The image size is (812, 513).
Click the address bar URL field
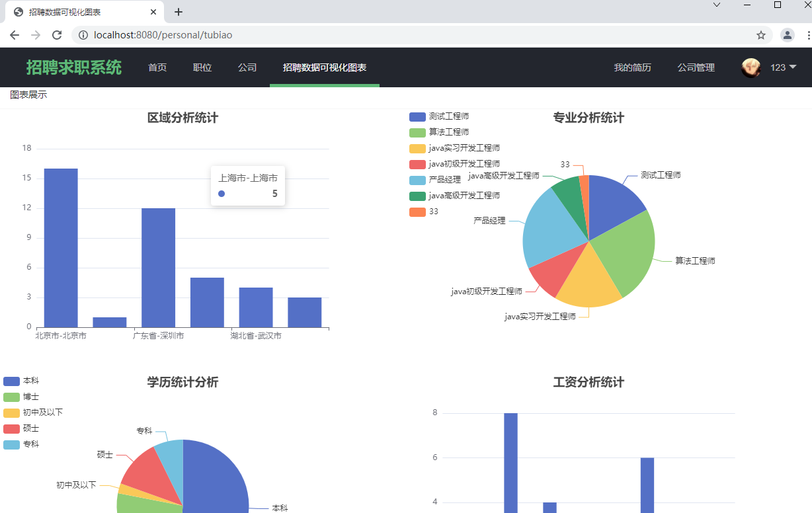tap(421, 35)
